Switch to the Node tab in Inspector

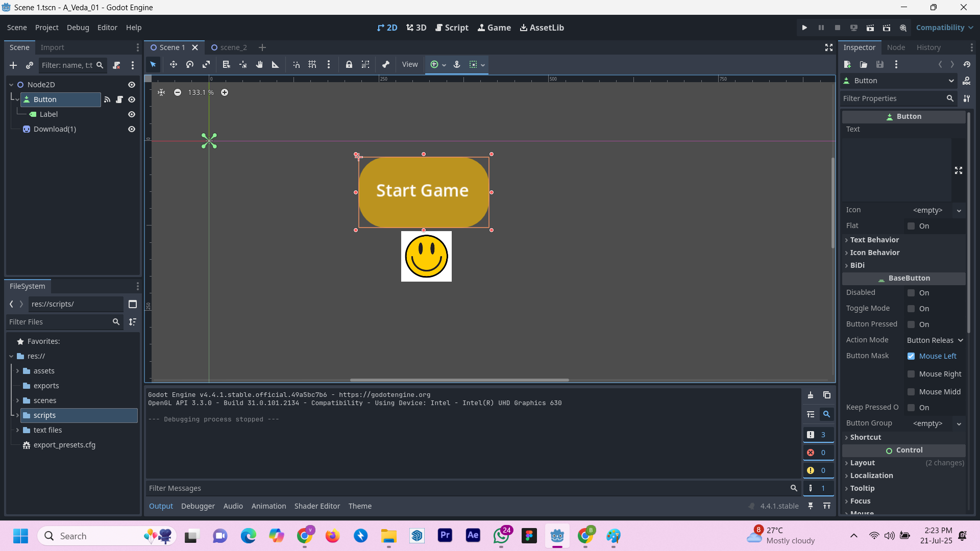896,47
